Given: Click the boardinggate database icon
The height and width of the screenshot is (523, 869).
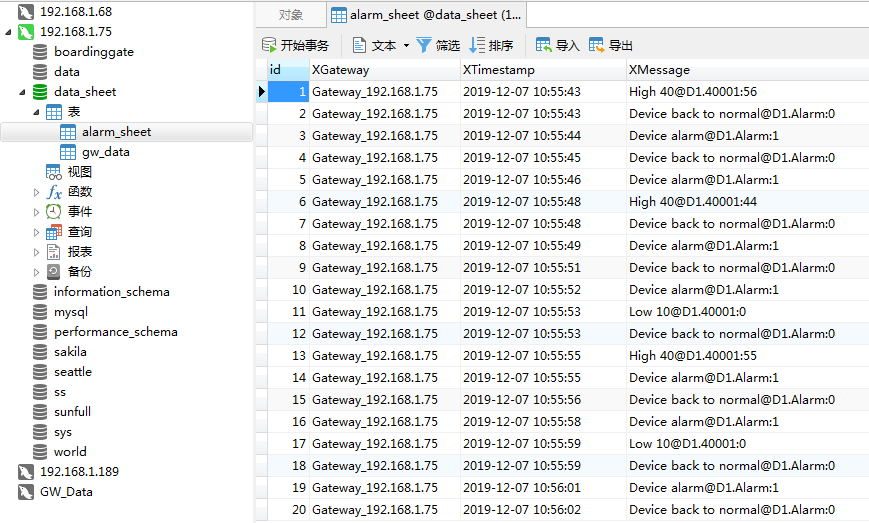Looking at the screenshot, I should point(40,52).
